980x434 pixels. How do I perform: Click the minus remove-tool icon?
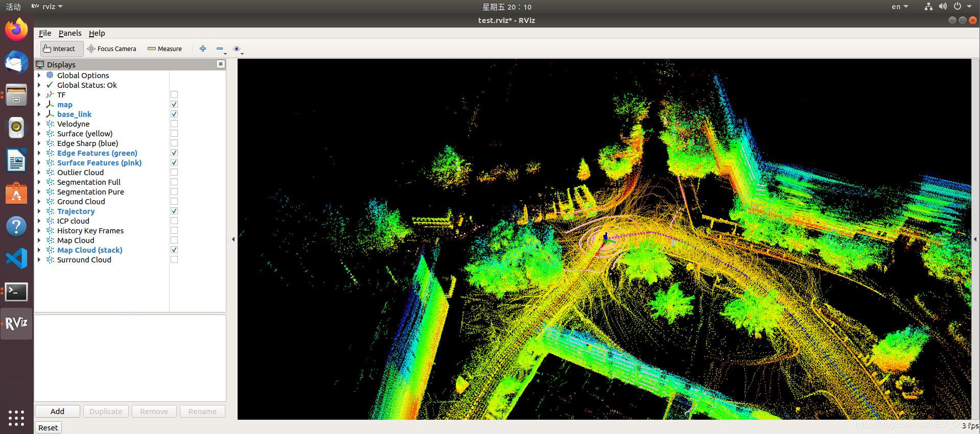click(220, 49)
